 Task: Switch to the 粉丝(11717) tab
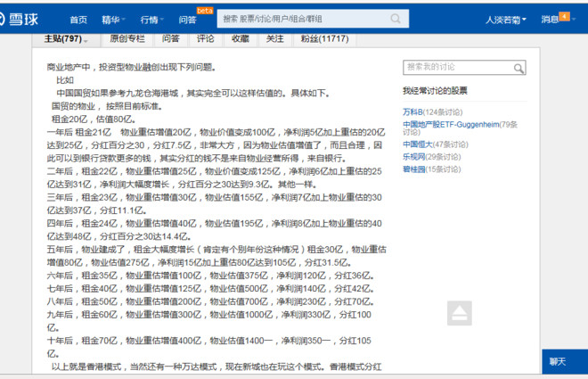coord(325,38)
